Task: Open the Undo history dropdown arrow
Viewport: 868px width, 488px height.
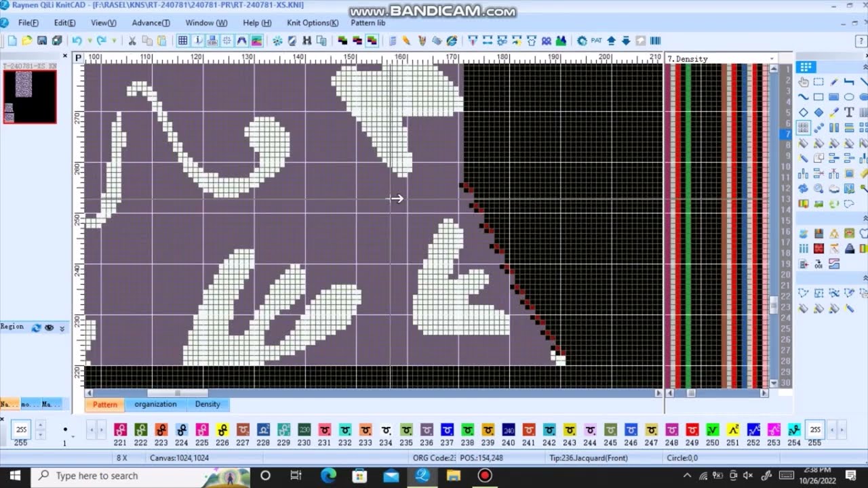Action: (x=89, y=41)
